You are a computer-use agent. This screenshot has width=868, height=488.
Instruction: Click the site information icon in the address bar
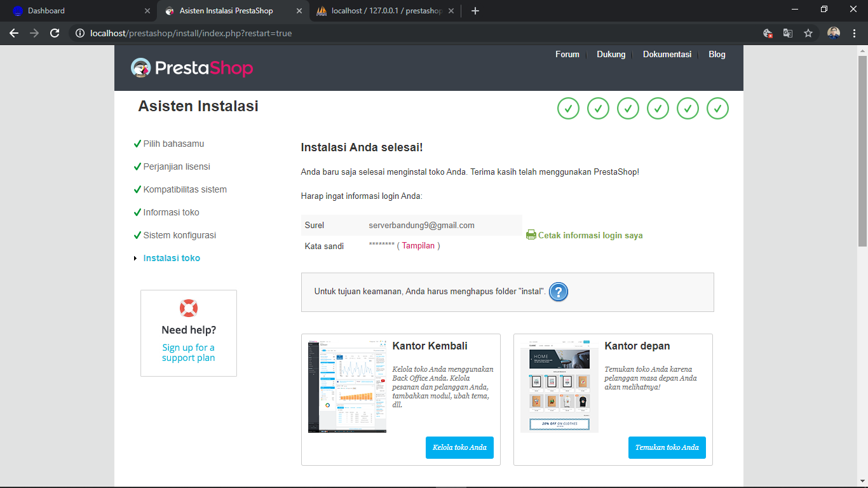(80, 33)
